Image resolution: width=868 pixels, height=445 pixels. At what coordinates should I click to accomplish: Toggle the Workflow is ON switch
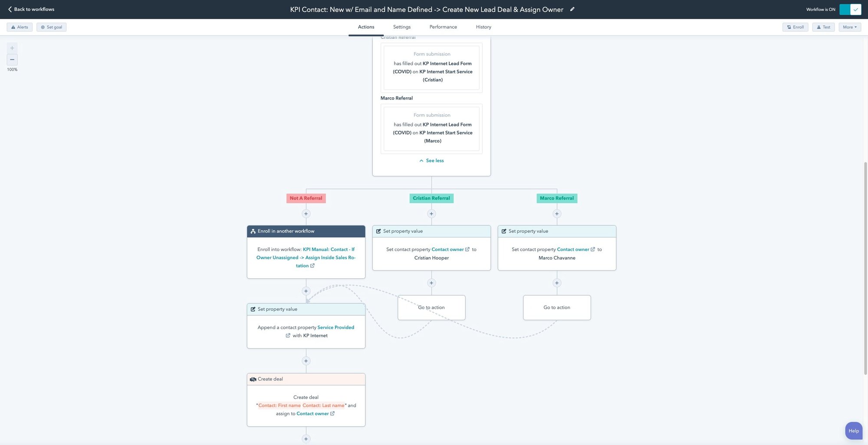[x=850, y=9]
